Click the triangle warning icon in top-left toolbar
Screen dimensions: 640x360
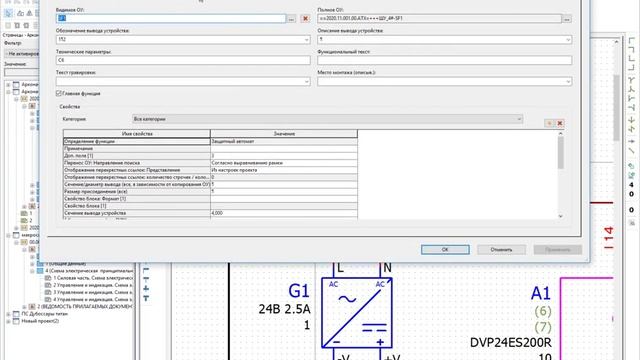click(29, 13)
